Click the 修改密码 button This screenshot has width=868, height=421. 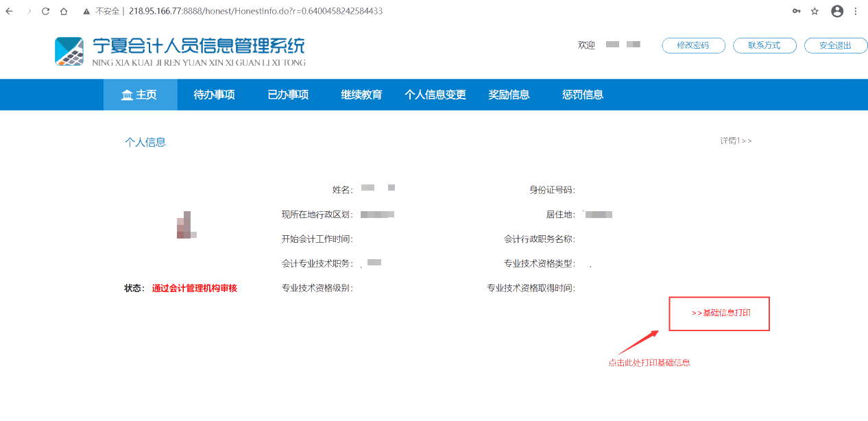693,45
